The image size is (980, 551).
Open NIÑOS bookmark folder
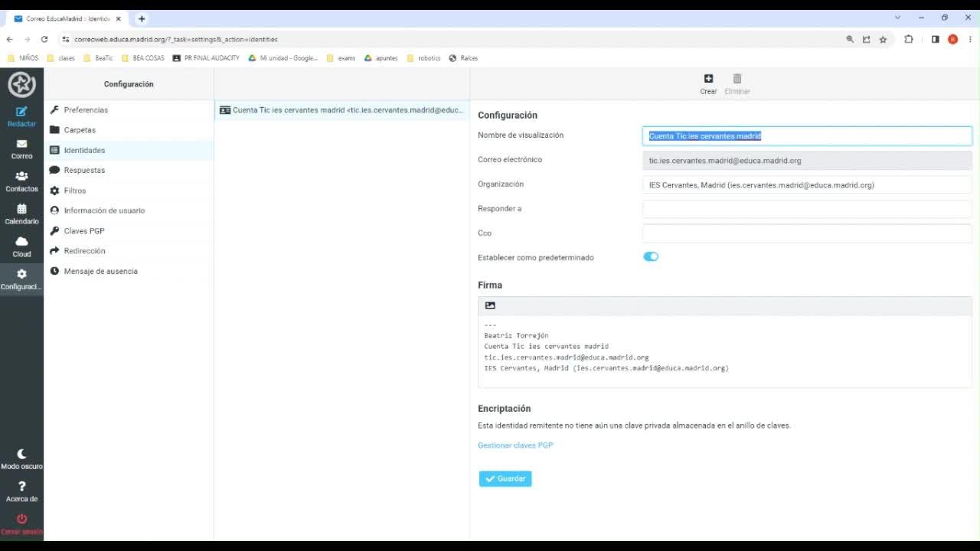[x=23, y=58]
